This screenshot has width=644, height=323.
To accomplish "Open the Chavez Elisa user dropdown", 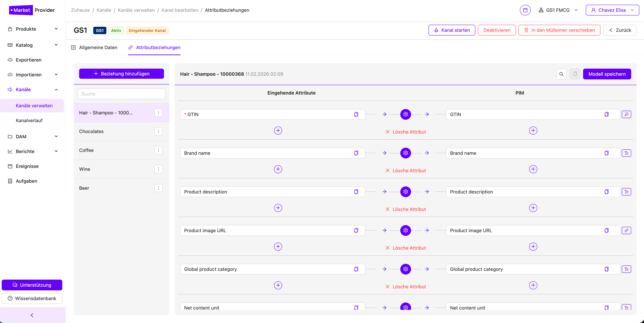I will [612, 10].
